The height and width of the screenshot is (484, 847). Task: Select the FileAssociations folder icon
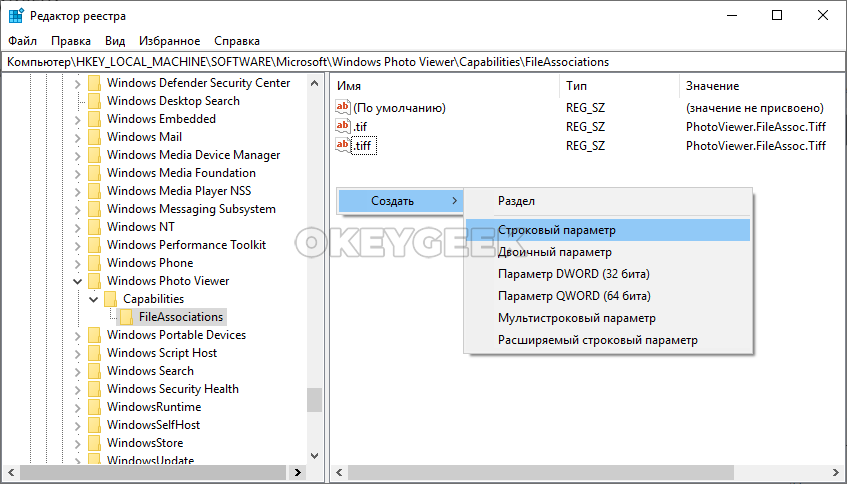click(x=127, y=317)
